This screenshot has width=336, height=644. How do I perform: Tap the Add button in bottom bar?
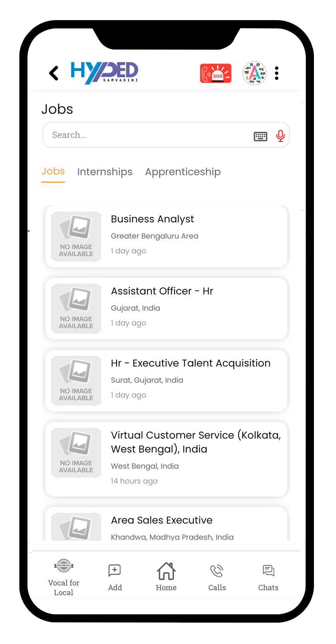tap(115, 577)
